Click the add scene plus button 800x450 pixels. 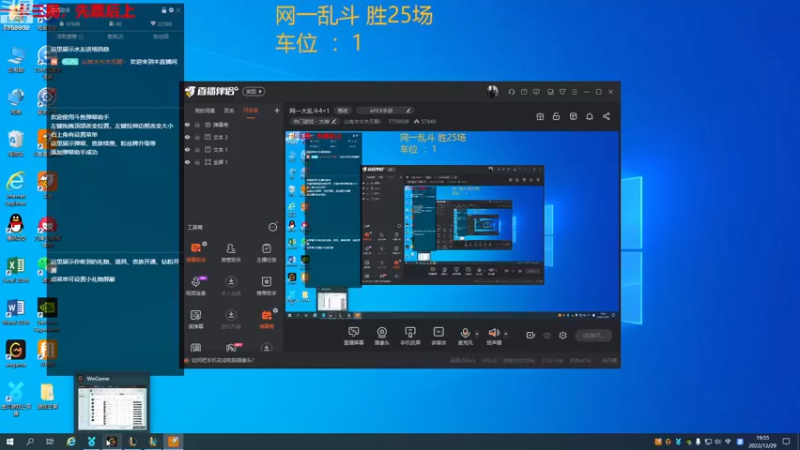click(x=277, y=110)
